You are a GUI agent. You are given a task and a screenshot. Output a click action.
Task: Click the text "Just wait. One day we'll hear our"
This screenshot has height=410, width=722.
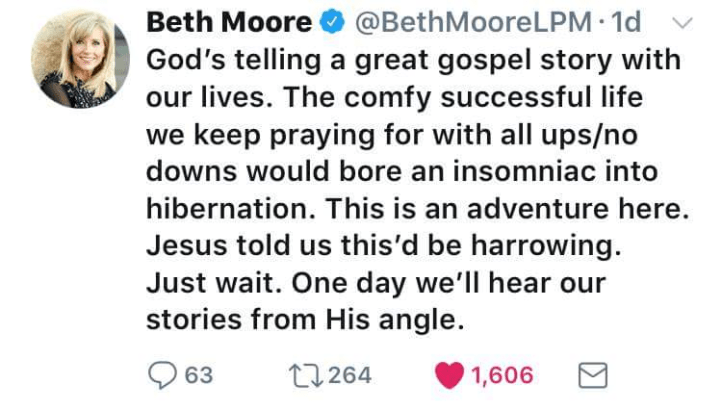click(x=376, y=283)
